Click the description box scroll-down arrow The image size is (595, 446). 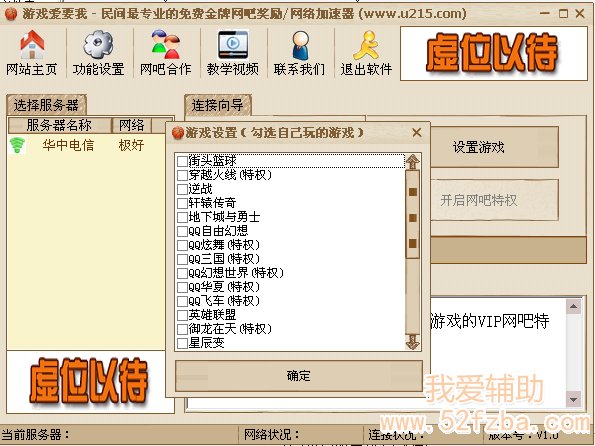click(573, 399)
